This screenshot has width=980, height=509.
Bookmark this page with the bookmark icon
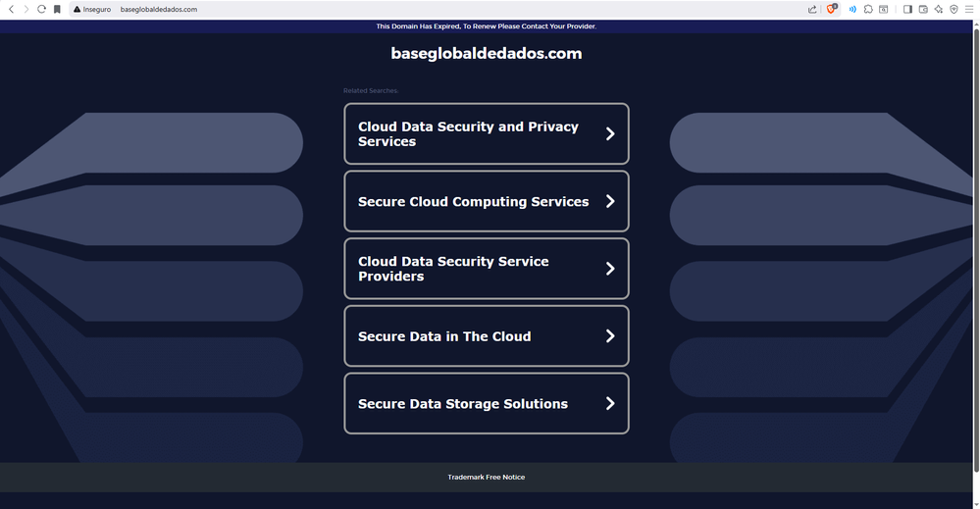(57, 9)
